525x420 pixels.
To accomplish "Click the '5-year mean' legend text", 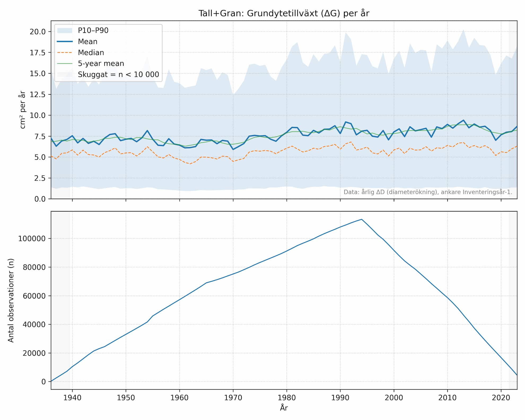I will 101,64.
